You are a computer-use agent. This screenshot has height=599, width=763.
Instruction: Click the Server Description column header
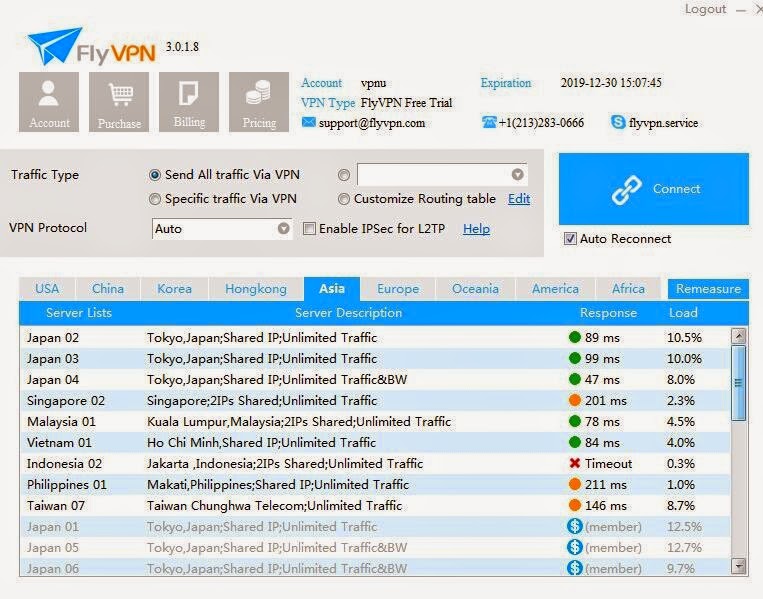(348, 313)
